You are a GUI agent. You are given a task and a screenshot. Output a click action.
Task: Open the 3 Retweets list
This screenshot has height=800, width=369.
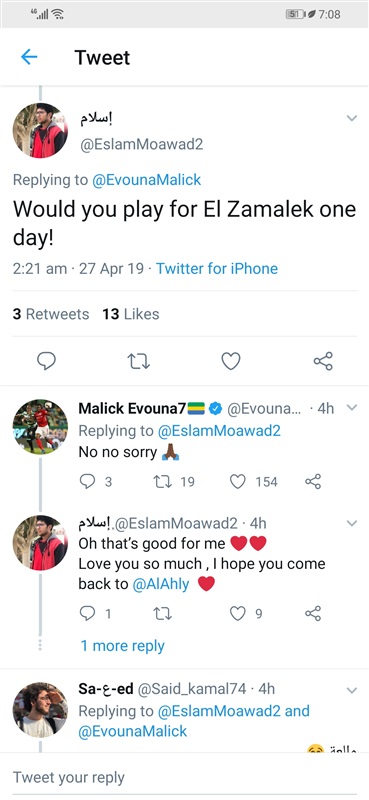click(51, 314)
